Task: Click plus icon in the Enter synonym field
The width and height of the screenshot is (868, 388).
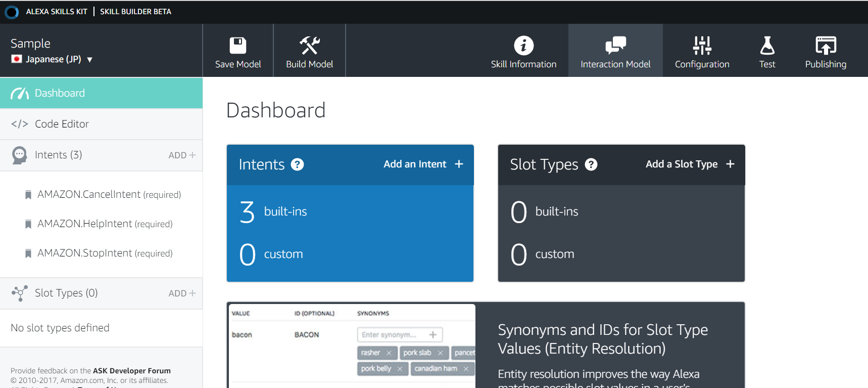Action: (433, 334)
